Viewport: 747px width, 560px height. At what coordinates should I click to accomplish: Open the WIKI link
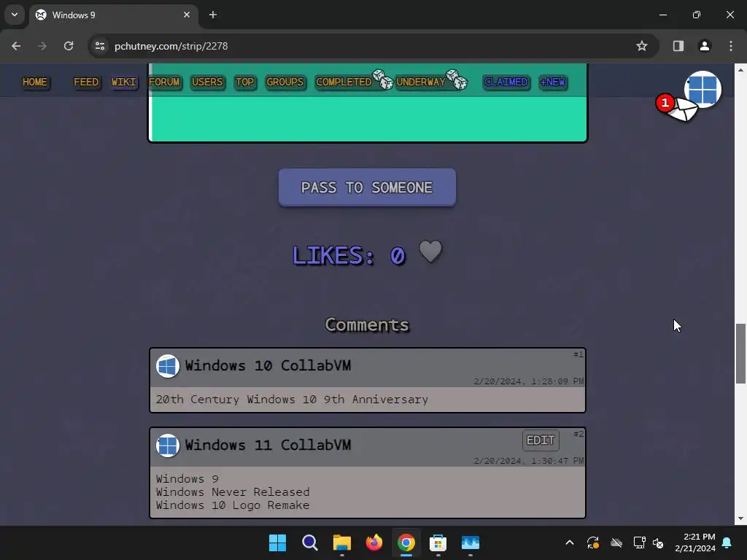click(x=124, y=82)
